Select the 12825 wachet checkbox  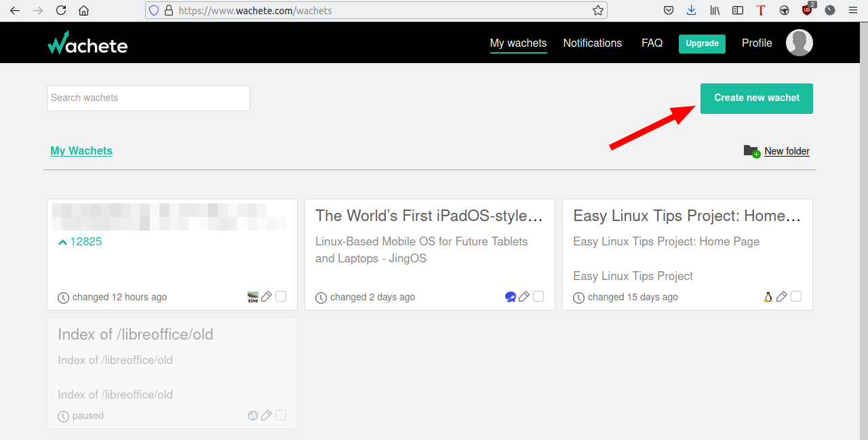[x=281, y=296]
